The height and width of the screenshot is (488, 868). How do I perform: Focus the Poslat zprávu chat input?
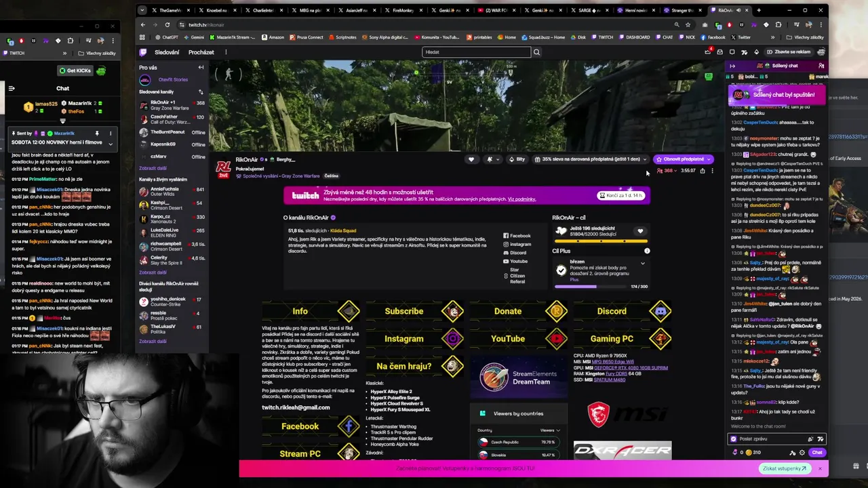776,439
